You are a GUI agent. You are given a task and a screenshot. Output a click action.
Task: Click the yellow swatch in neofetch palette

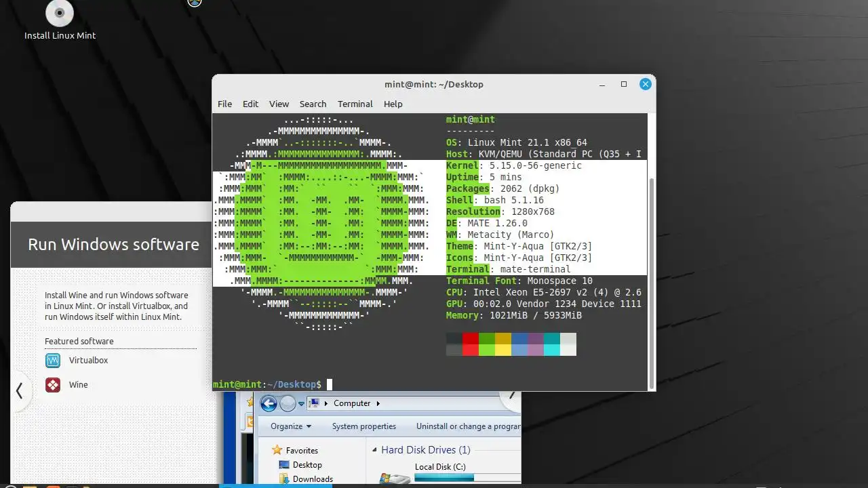click(503, 344)
